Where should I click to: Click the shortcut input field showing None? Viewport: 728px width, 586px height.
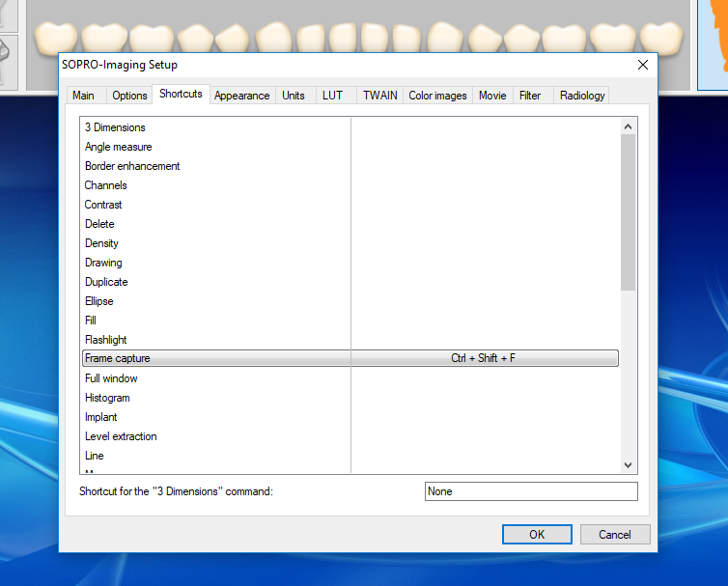(x=531, y=491)
